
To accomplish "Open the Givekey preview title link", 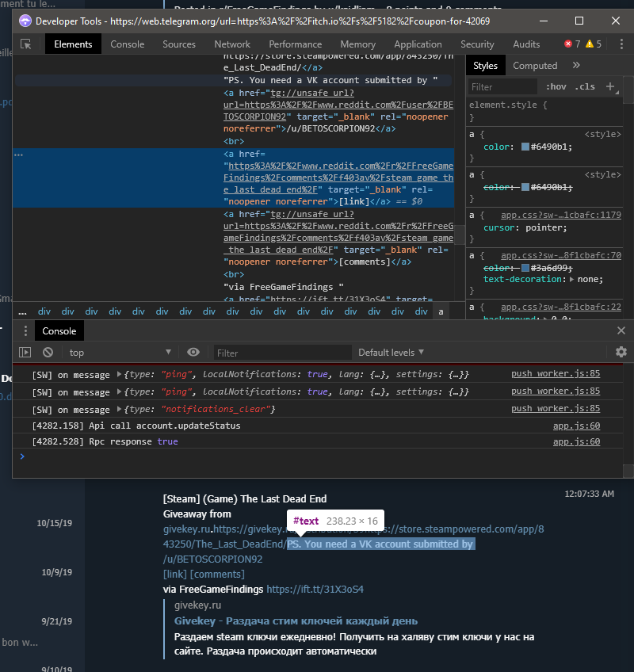I will [x=296, y=621].
